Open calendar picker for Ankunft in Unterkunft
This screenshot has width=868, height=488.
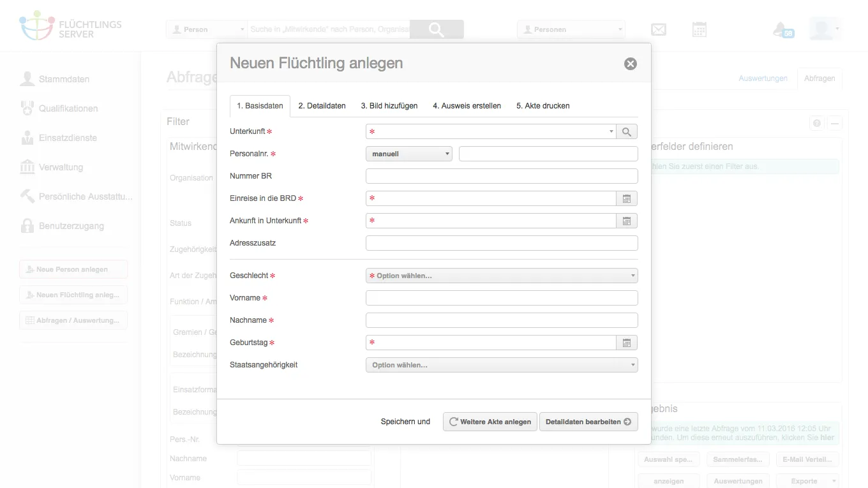(627, 221)
